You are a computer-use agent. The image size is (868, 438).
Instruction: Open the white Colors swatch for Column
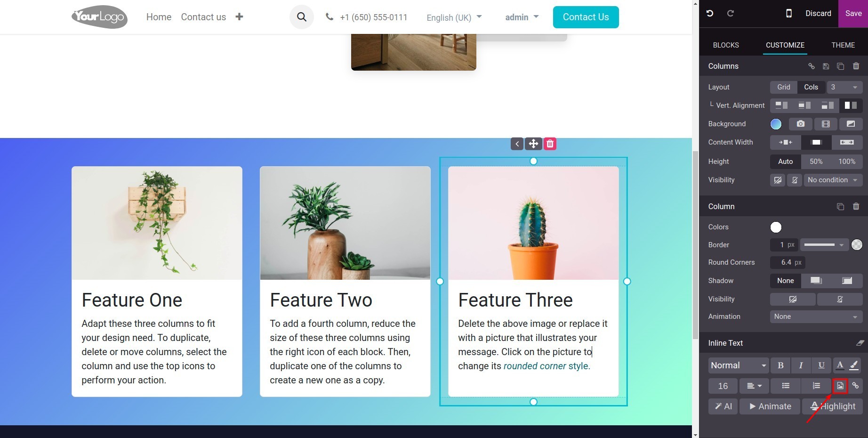[x=776, y=227]
